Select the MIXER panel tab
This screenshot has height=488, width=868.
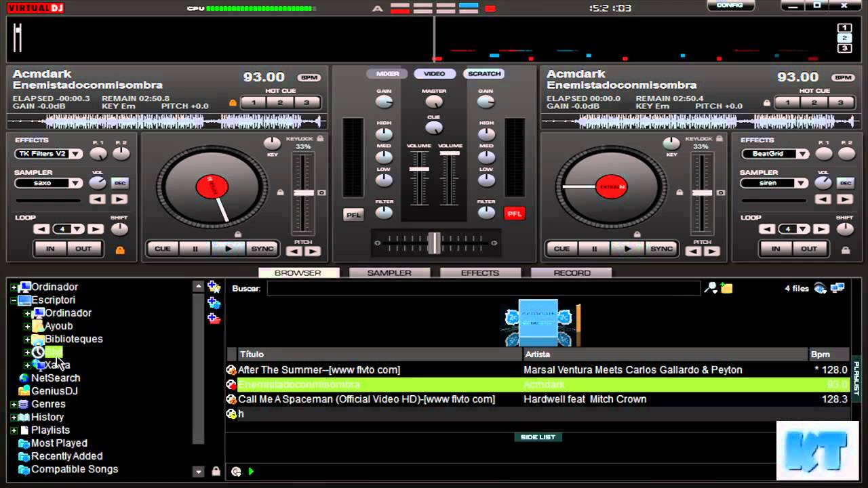(x=387, y=73)
